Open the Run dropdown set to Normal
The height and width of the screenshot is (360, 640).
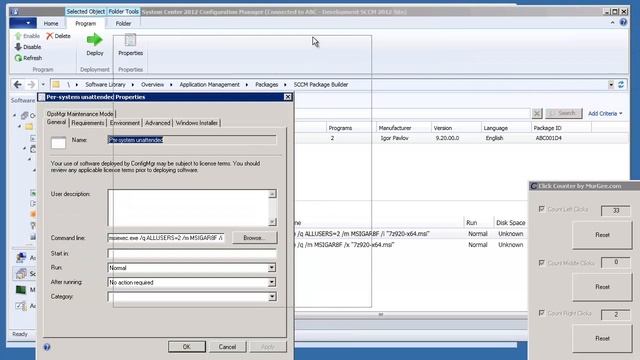[271, 268]
